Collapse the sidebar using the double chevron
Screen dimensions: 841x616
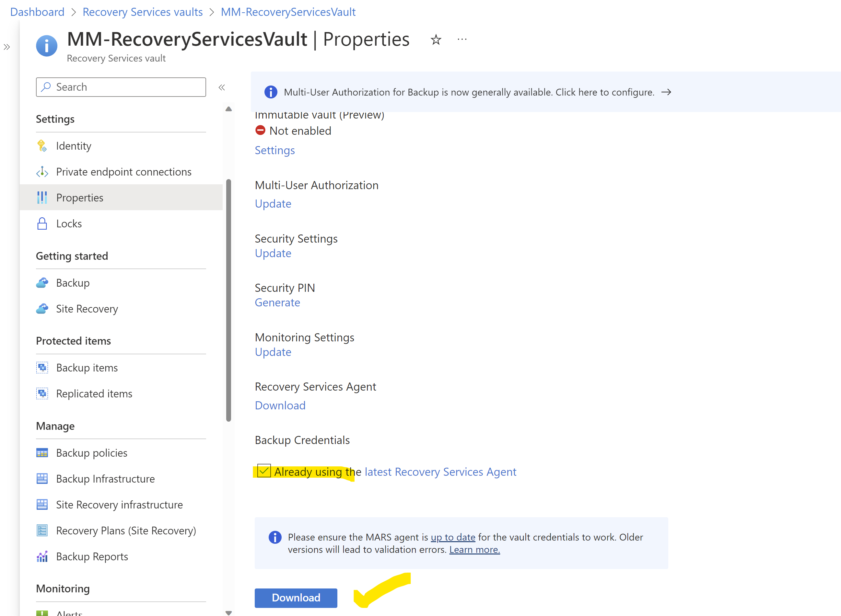click(222, 87)
